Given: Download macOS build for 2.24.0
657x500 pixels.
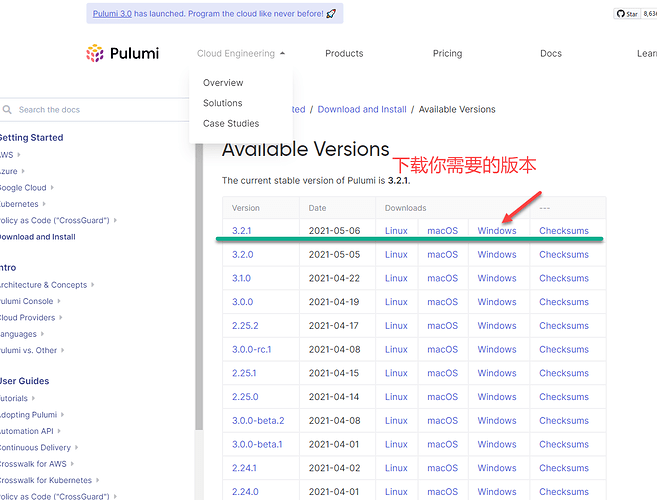Looking at the screenshot, I should 442,492.
